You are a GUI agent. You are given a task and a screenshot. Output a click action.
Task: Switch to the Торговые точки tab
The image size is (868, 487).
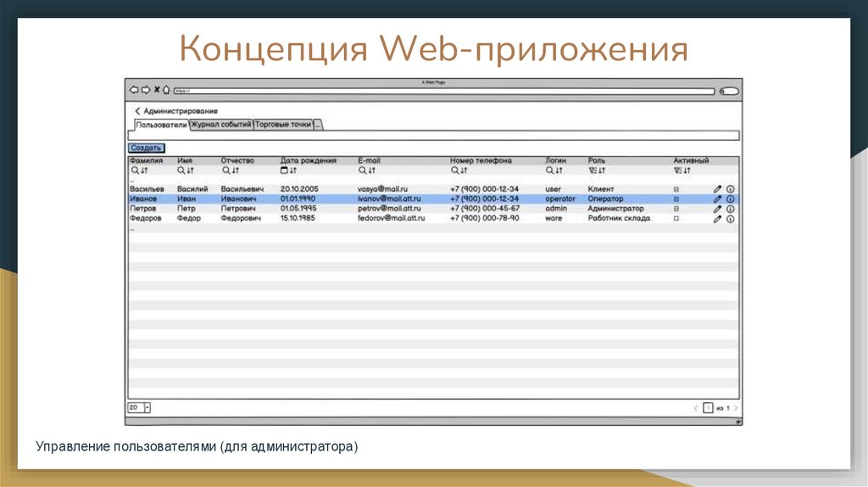pos(283,125)
